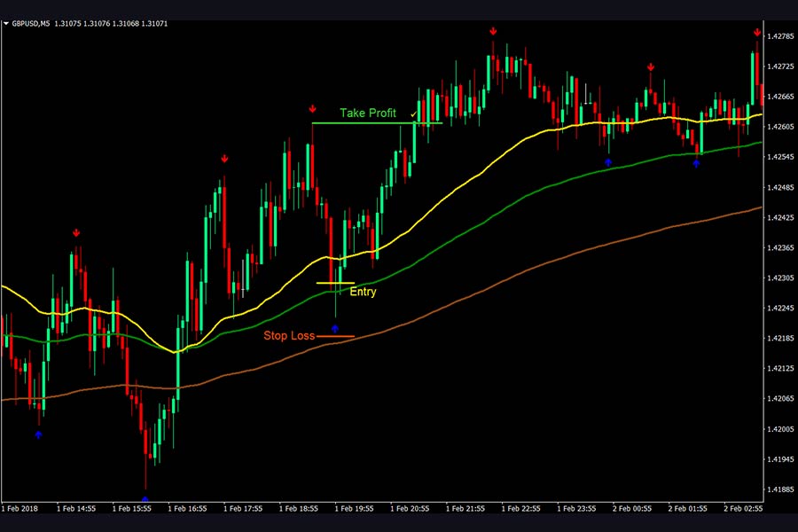Click the "1 Feb 15:55" time axis label

pos(131,509)
